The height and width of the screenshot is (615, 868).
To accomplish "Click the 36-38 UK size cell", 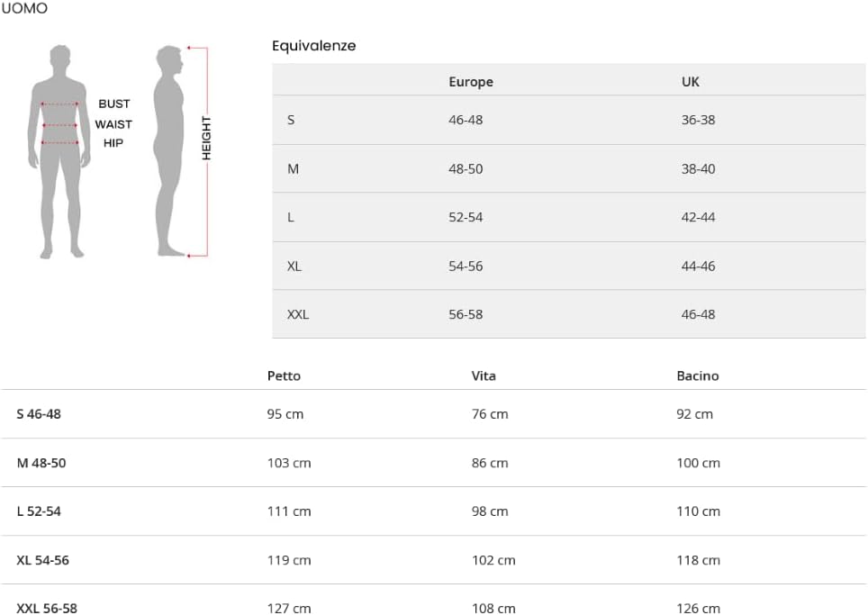I will coord(698,120).
